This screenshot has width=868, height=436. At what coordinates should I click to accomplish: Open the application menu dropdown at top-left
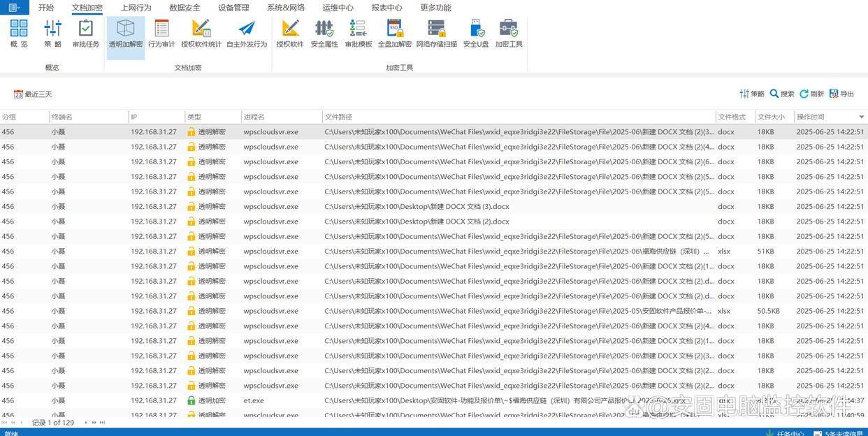[x=15, y=8]
